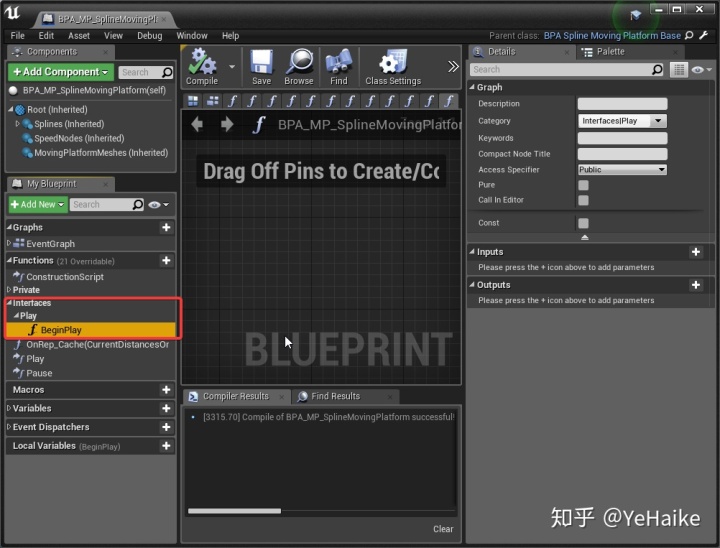Click the Description text field

coord(622,104)
